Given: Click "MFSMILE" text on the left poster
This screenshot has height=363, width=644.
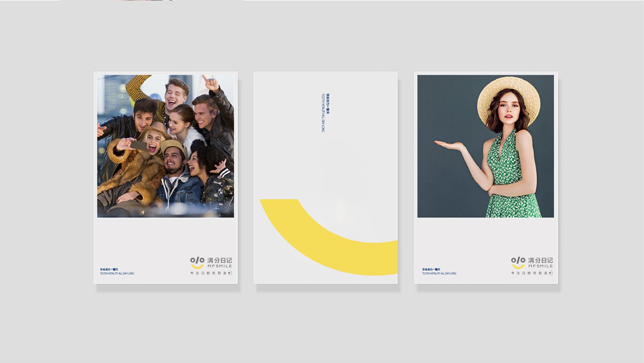Looking at the screenshot, I should coord(220,266).
